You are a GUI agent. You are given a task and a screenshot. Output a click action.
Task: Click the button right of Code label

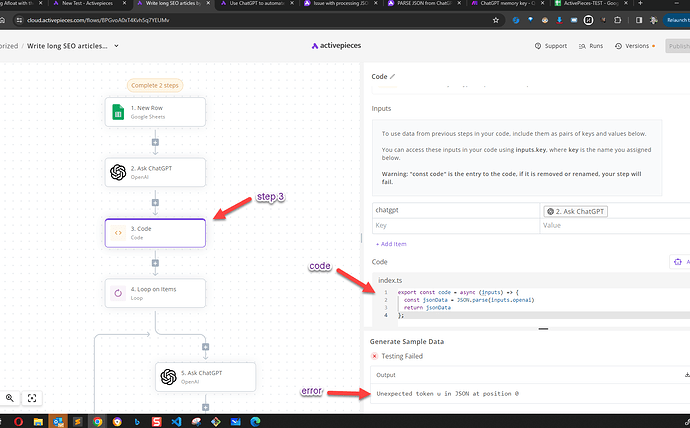point(679,262)
